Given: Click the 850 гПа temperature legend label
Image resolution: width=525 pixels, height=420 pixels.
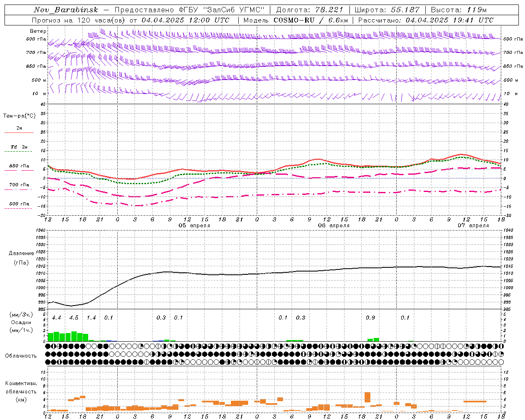Looking at the screenshot, I should point(19,166).
